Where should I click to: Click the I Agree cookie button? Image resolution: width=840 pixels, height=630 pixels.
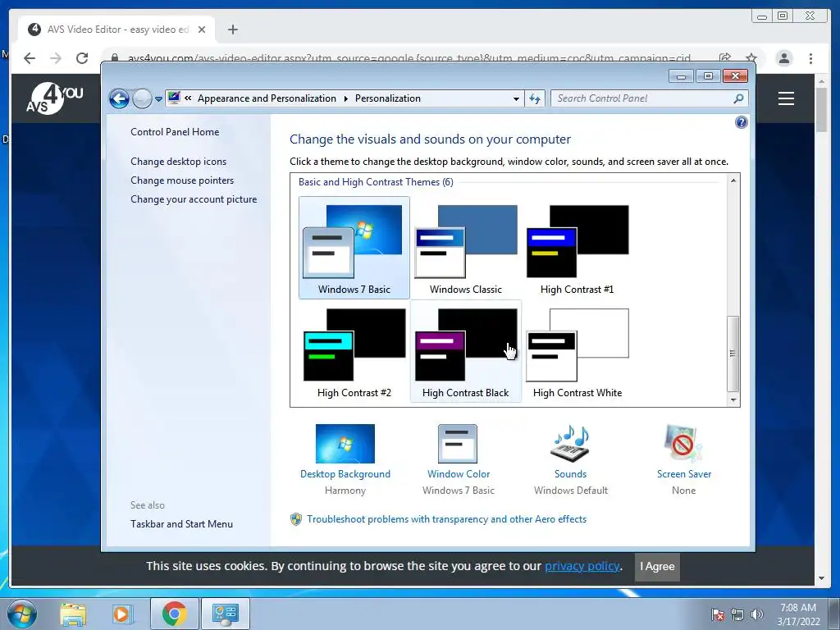click(657, 567)
